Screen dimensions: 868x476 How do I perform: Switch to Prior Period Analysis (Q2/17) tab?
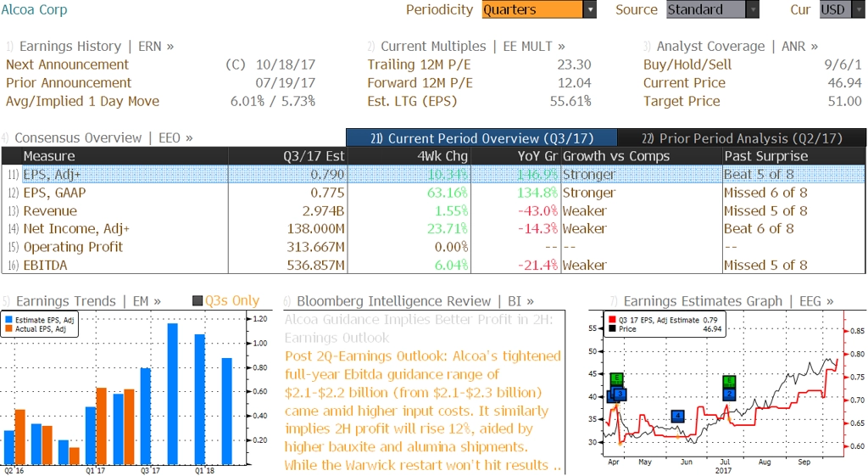[742, 138]
